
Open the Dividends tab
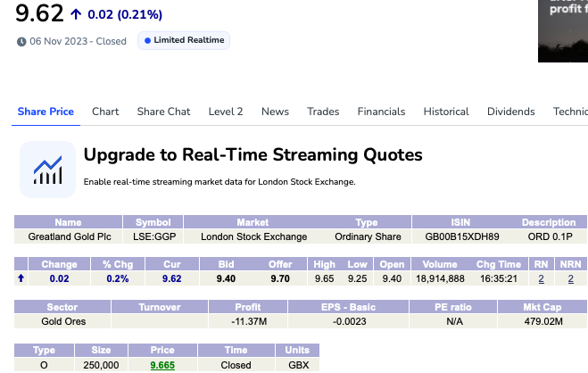tap(510, 112)
